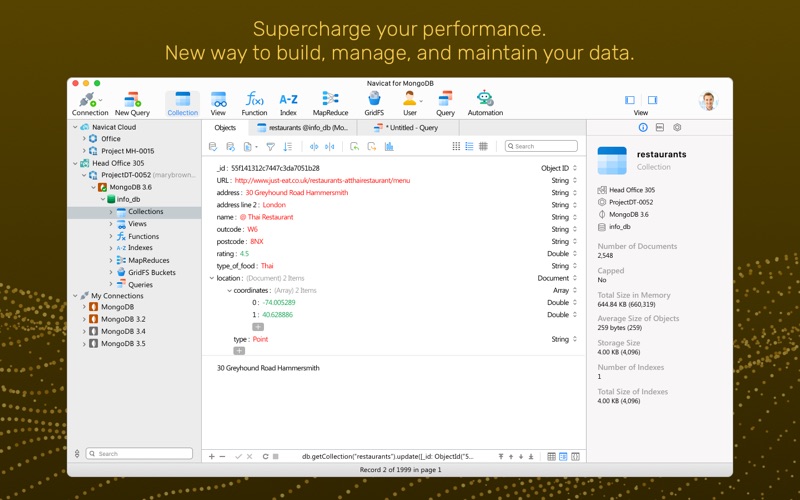The image size is (800, 500).
Task: Switch to JSON view in bottom bar
Action: coord(576,456)
